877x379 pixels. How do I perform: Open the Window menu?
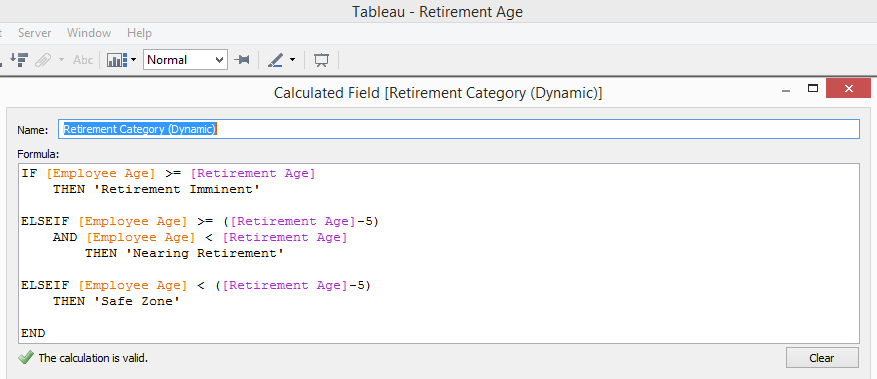pos(89,33)
